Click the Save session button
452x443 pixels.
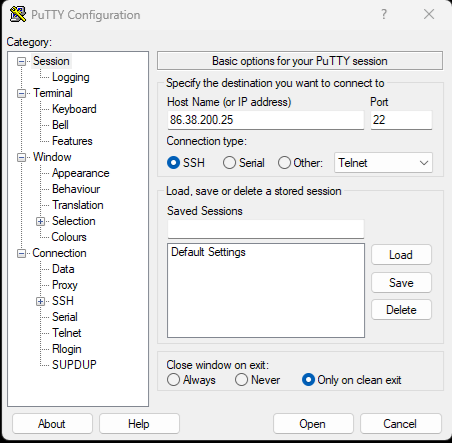[401, 283]
